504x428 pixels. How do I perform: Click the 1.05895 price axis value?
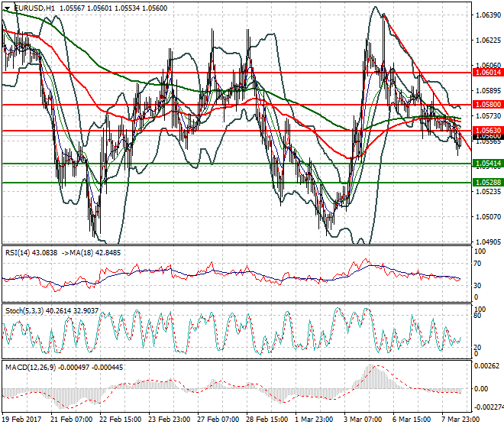[488, 90]
